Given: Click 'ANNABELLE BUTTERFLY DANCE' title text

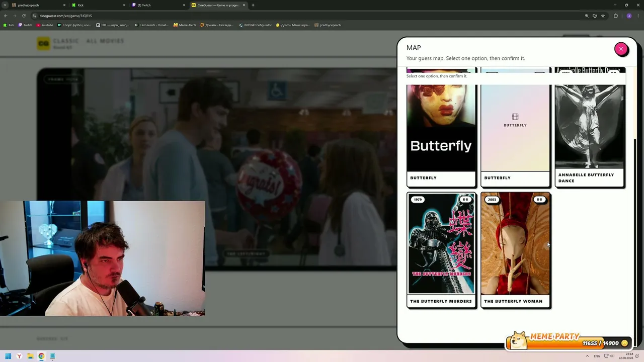Looking at the screenshot, I should click(x=586, y=177).
